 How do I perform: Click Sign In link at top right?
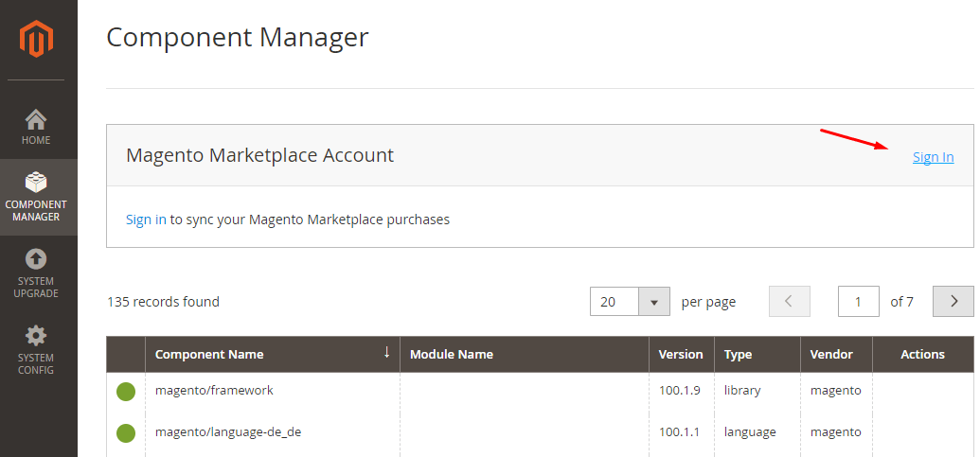(933, 157)
